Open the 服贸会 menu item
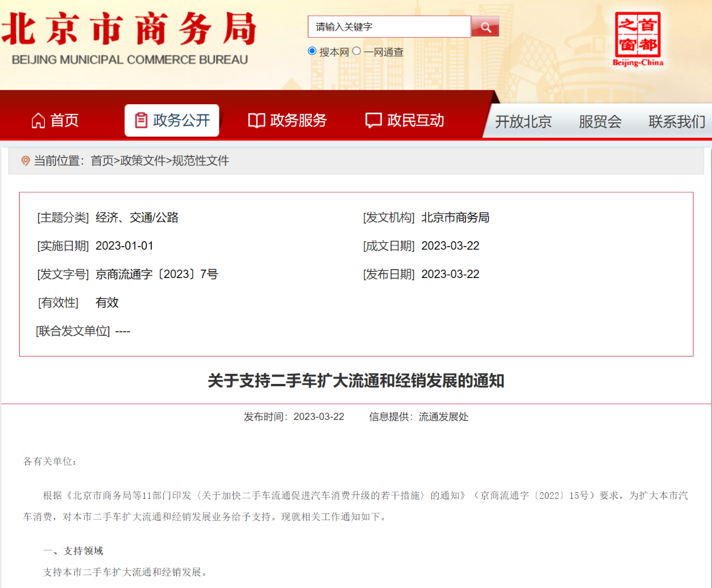Screen dimensions: 712x588 [600, 122]
